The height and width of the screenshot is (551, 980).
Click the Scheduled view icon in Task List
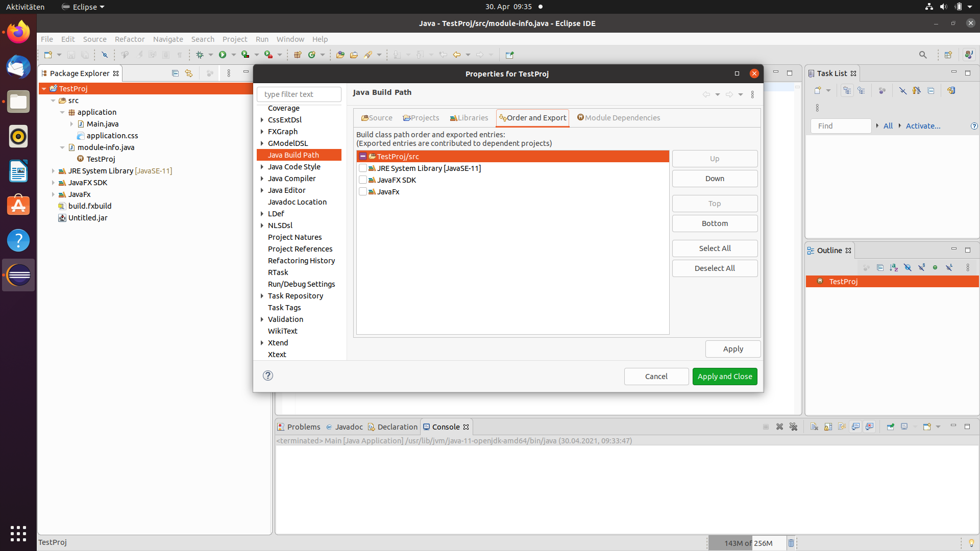862,90
